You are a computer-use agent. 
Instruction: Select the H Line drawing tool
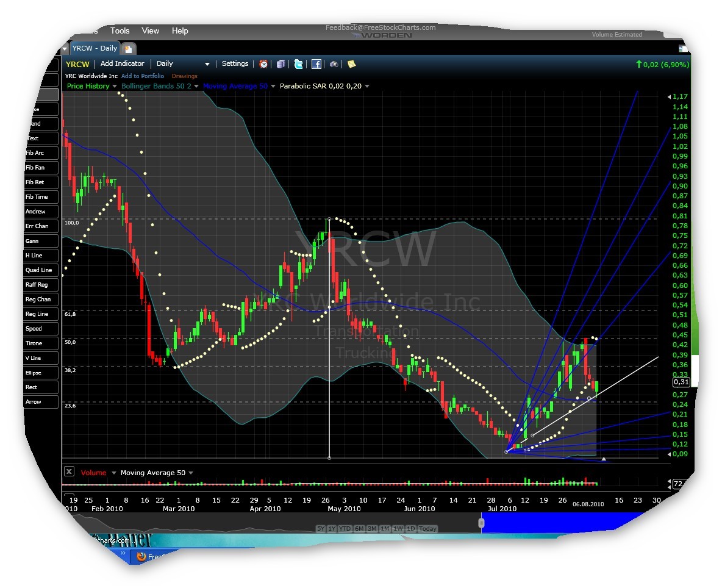pyautogui.click(x=41, y=255)
